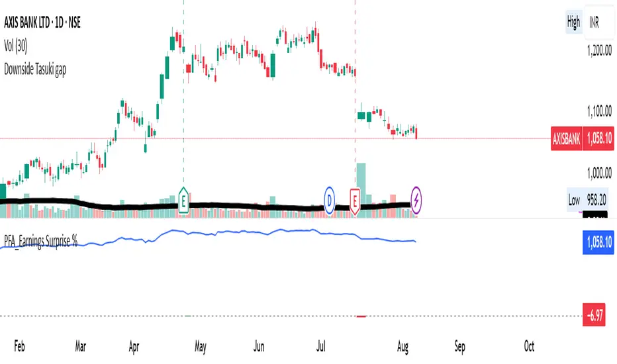Click the AXISBANK 1,058.10 red price tag

tap(583, 138)
